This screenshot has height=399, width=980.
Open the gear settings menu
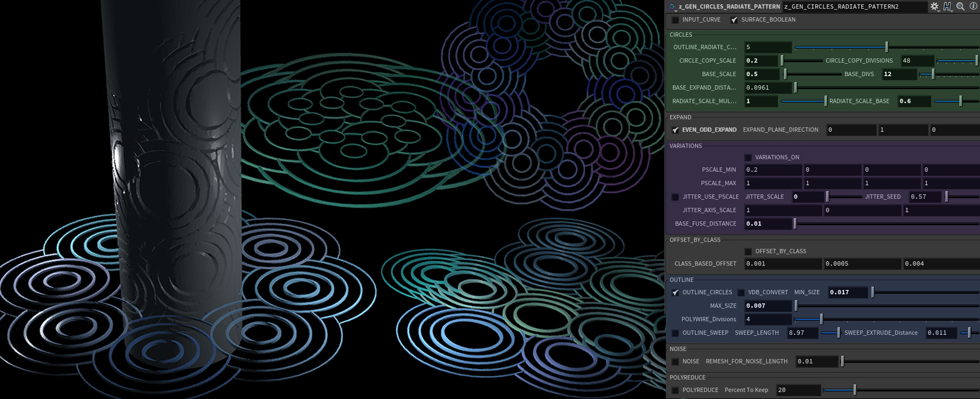(935, 6)
